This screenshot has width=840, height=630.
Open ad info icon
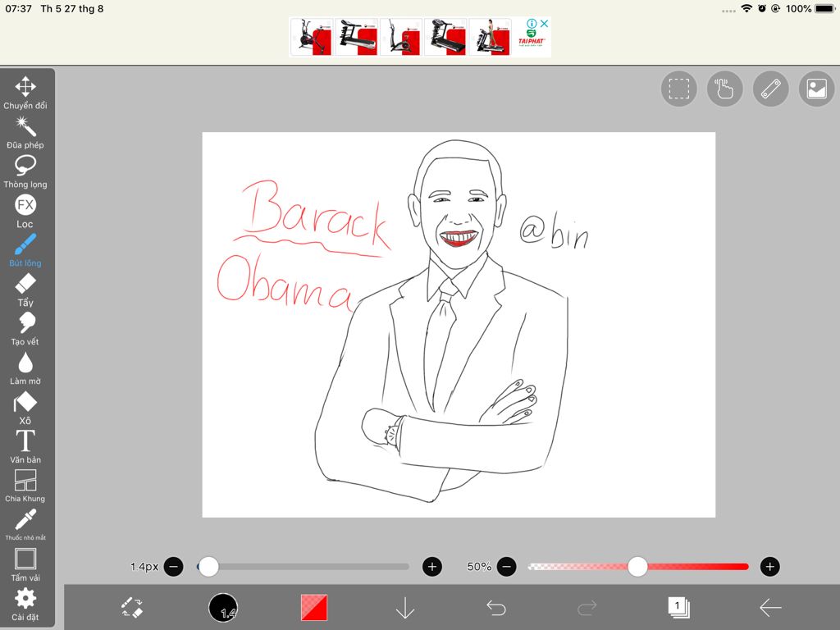(532, 24)
